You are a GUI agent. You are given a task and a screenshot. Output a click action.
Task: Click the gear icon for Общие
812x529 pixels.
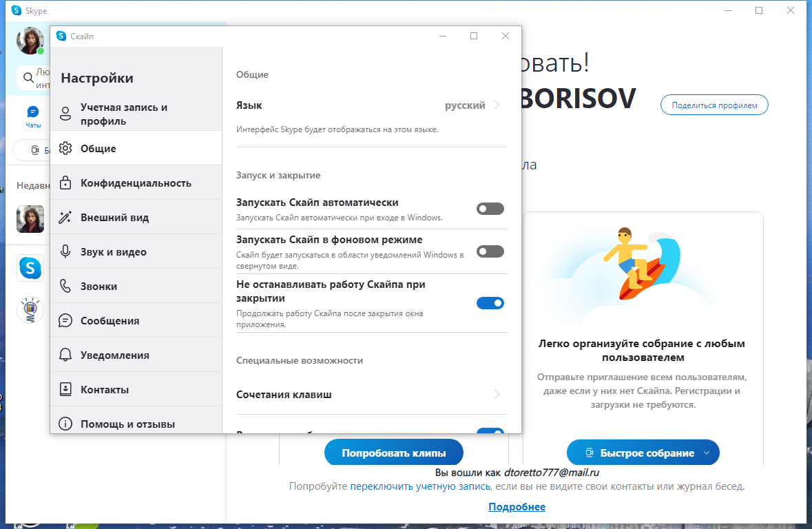point(65,148)
